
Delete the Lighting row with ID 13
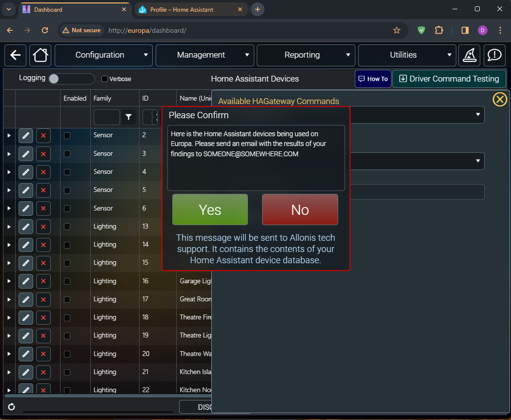[43, 227]
